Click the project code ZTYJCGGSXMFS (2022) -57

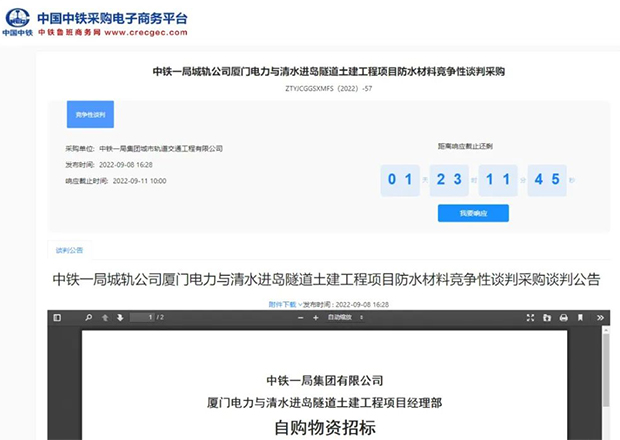tap(329, 89)
